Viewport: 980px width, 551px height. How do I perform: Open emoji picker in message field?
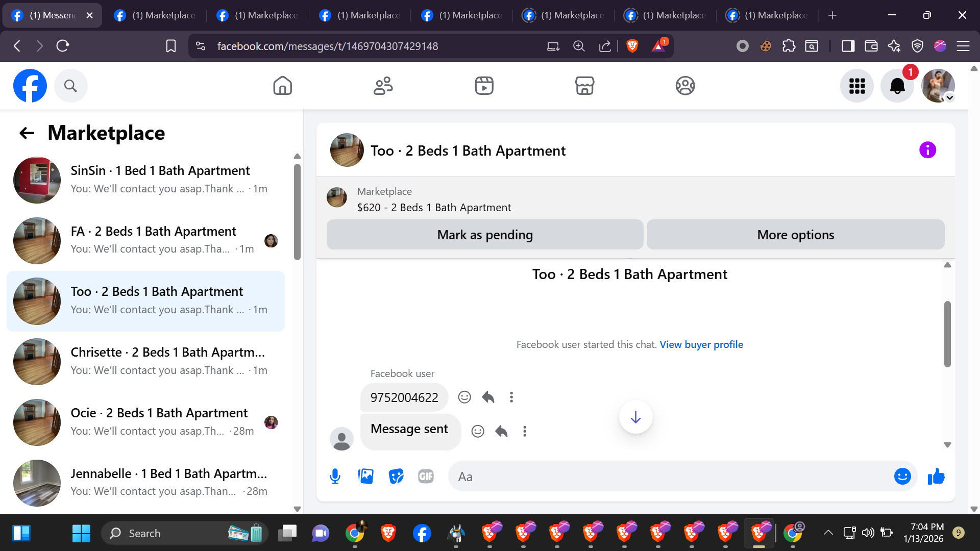(902, 477)
